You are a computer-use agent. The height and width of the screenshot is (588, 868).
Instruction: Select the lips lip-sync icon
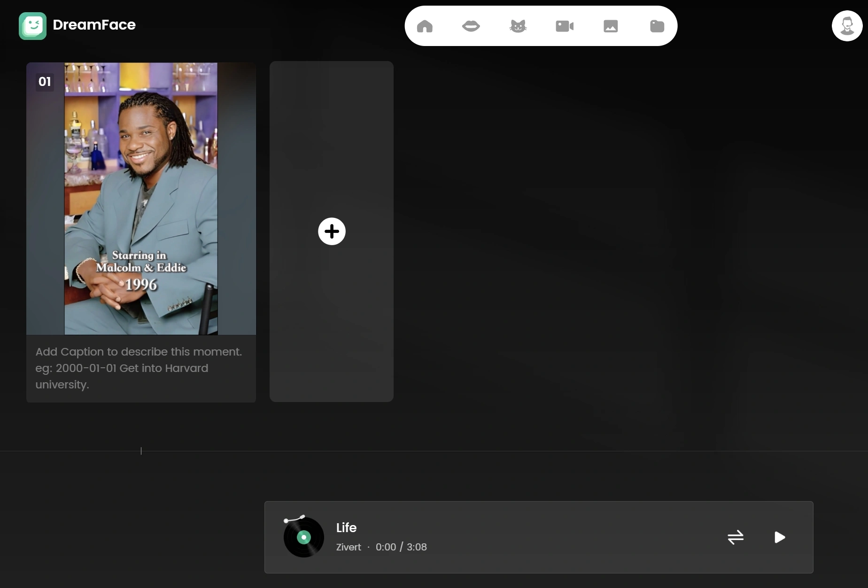[471, 26]
